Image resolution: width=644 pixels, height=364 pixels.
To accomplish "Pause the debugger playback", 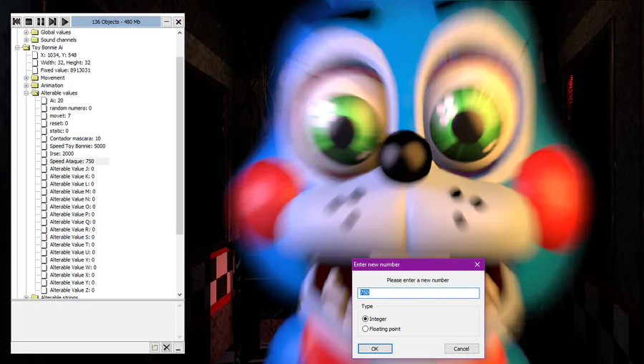I will [41, 21].
